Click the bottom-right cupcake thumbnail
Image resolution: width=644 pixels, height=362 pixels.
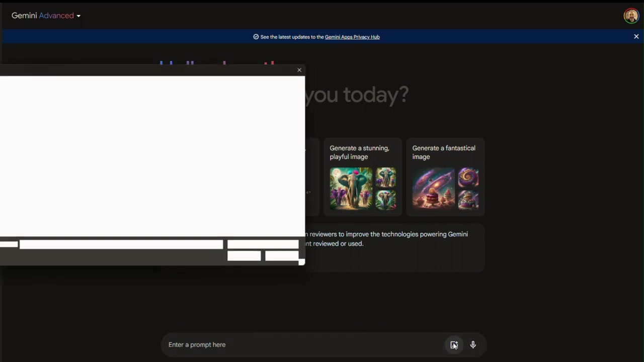468,200
